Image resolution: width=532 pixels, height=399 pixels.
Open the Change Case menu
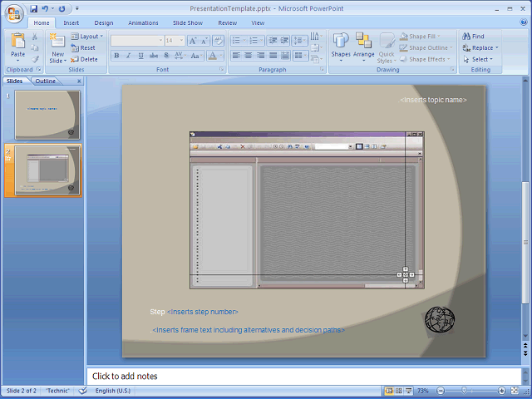pos(196,56)
